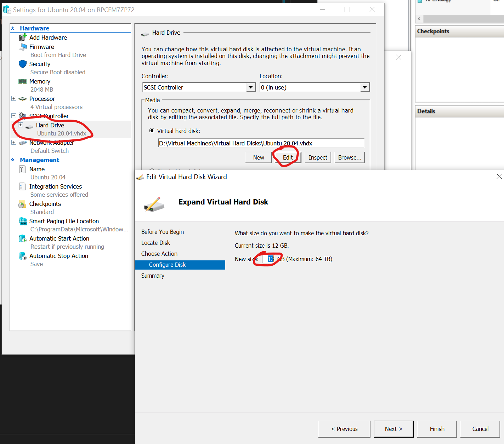The image size is (504, 444).
Task: Click the Network Adapter icon
Action: [x=23, y=142]
